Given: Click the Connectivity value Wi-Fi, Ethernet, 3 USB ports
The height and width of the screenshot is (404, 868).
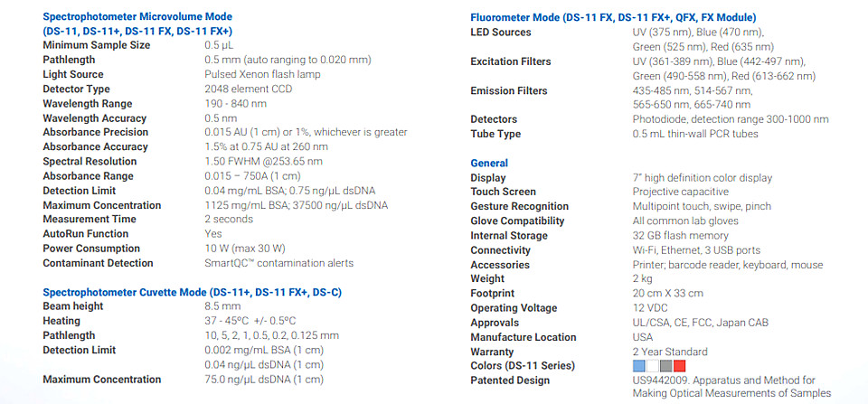Looking at the screenshot, I should click(696, 250).
